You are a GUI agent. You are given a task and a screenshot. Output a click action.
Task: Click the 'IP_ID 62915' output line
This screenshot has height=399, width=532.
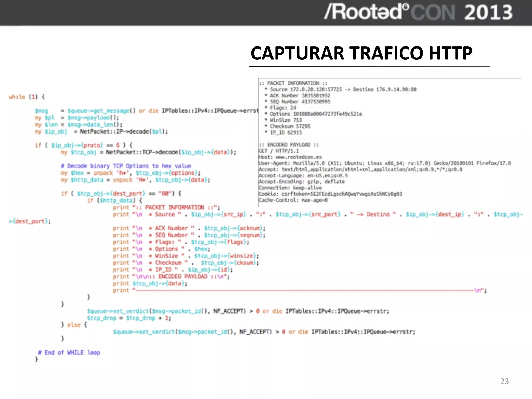pyautogui.click(x=283, y=132)
